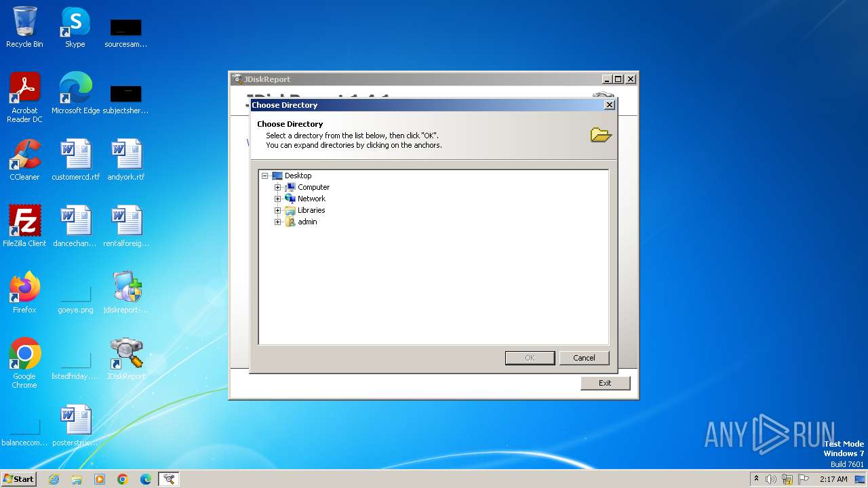Open Internet Explorer from taskbar
The height and width of the screenshot is (488, 868).
pyautogui.click(x=54, y=479)
